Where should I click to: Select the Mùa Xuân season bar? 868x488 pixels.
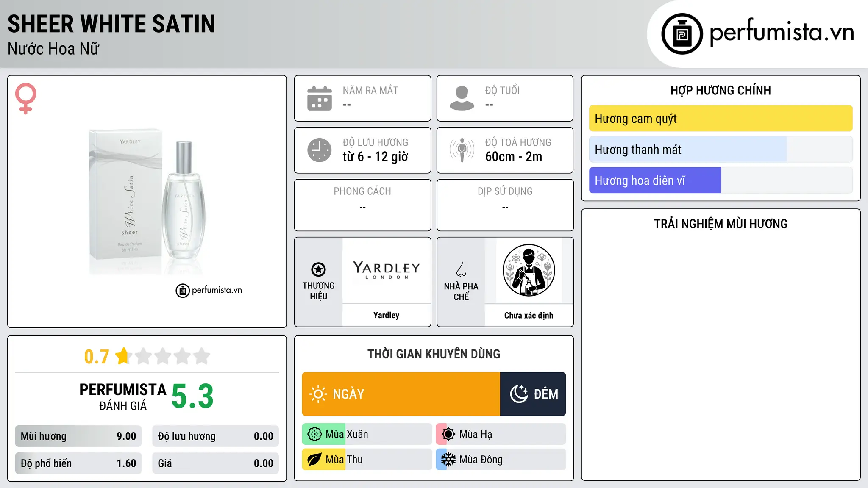tap(367, 434)
